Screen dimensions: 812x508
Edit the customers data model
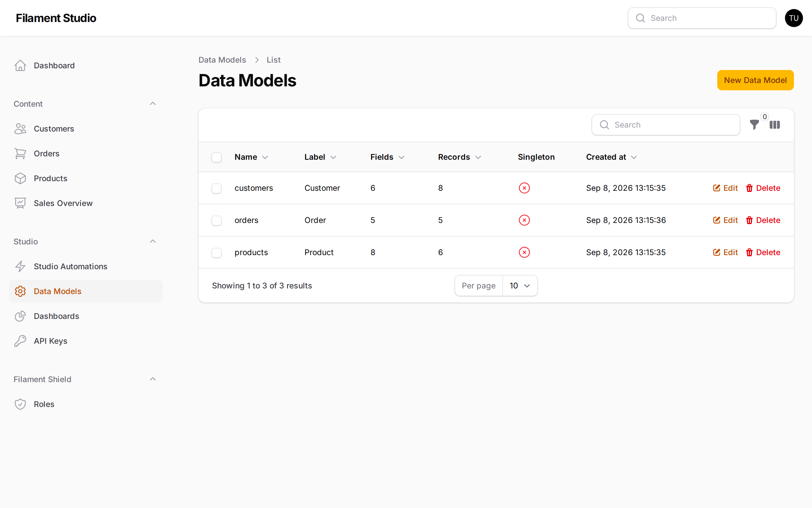coord(725,188)
